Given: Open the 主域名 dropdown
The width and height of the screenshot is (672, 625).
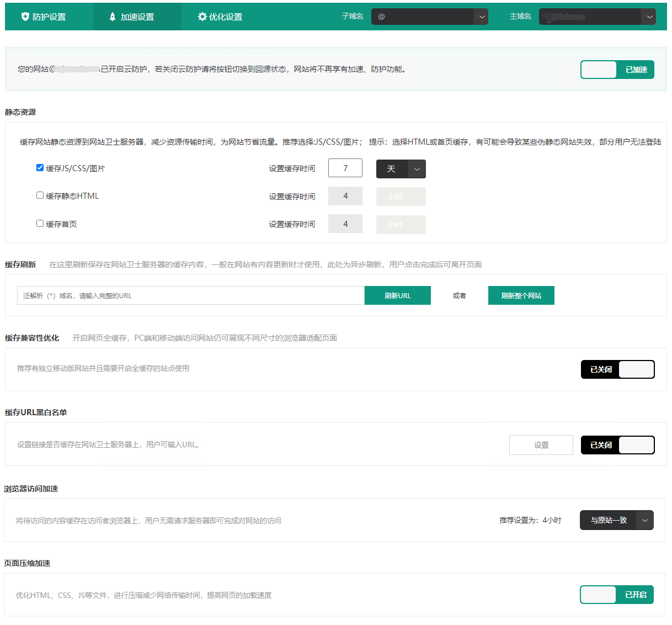Looking at the screenshot, I should tap(598, 17).
